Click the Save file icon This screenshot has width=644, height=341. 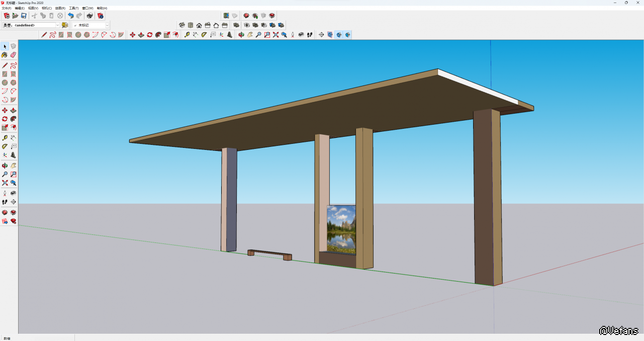coord(24,16)
